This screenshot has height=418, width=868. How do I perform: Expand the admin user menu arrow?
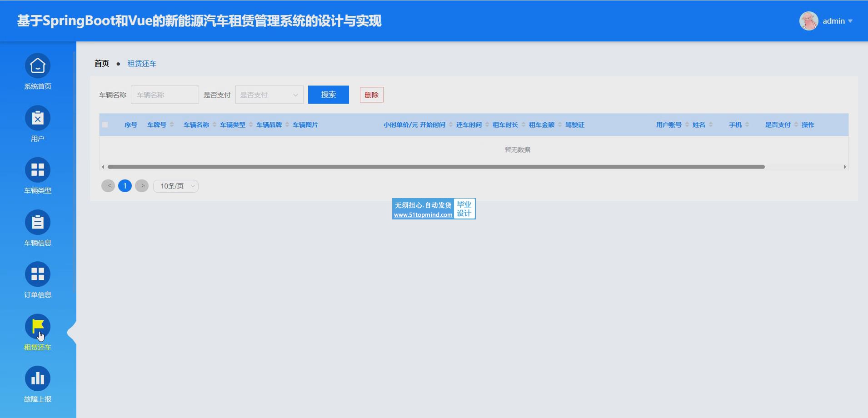[850, 21]
